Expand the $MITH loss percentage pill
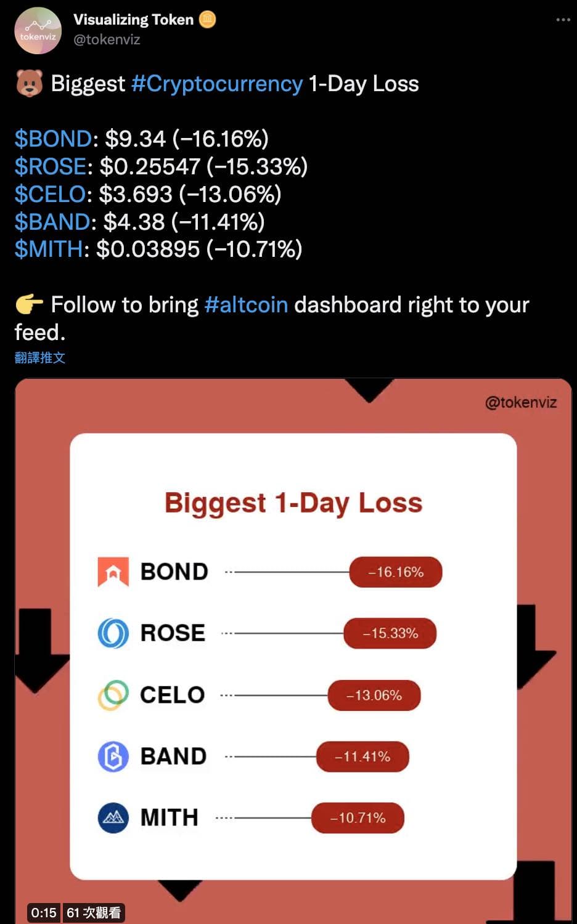Image resolution: width=577 pixels, height=924 pixels. pos(358,818)
